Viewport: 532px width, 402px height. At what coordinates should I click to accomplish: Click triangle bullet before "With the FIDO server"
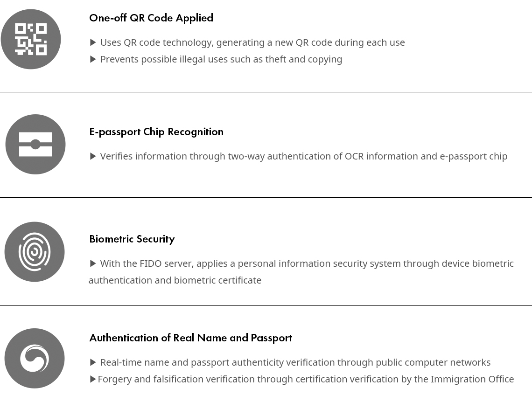[93, 263]
